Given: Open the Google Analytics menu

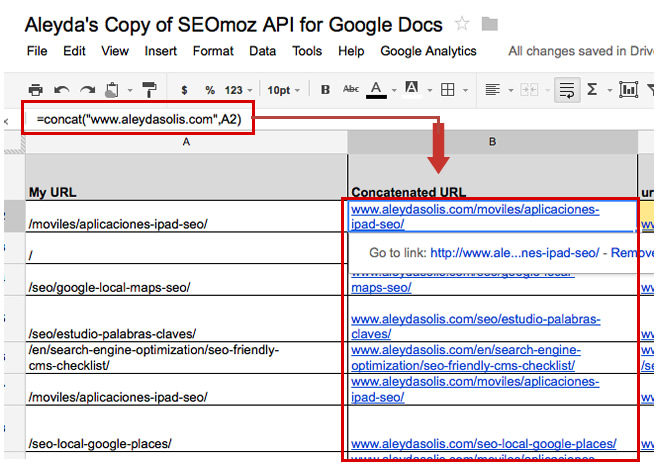Looking at the screenshot, I should [x=428, y=51].
